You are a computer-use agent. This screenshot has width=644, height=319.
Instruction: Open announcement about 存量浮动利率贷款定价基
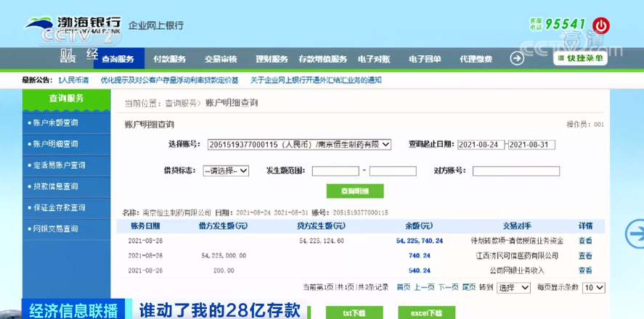click(x=169, y=80)
